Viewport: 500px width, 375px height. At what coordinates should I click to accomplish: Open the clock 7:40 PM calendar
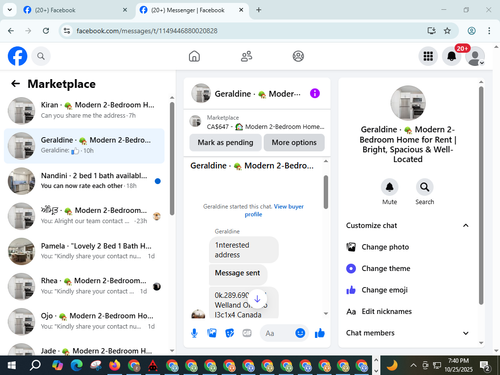point(458,365)
